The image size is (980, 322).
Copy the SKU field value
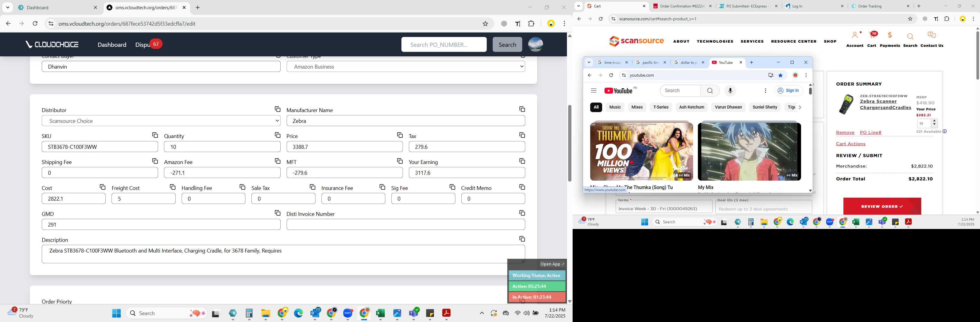coord(155,135)
